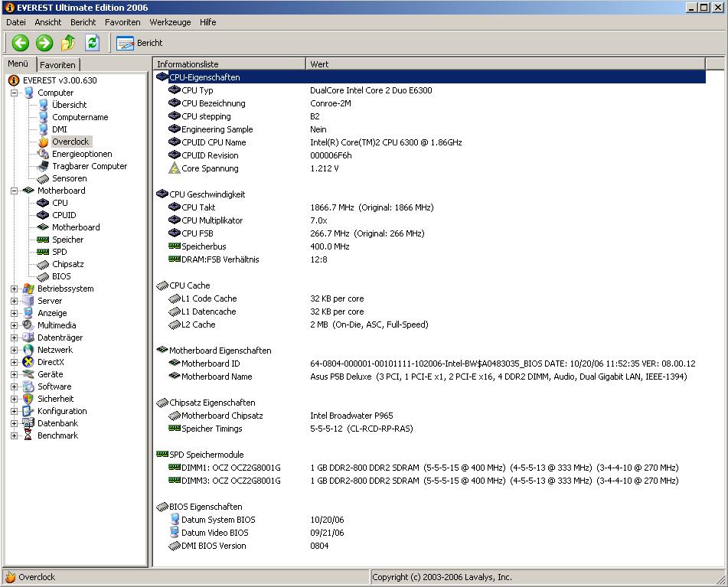Switch to the Menü tab
Viewport: 728px width, 587px height.
18,64
